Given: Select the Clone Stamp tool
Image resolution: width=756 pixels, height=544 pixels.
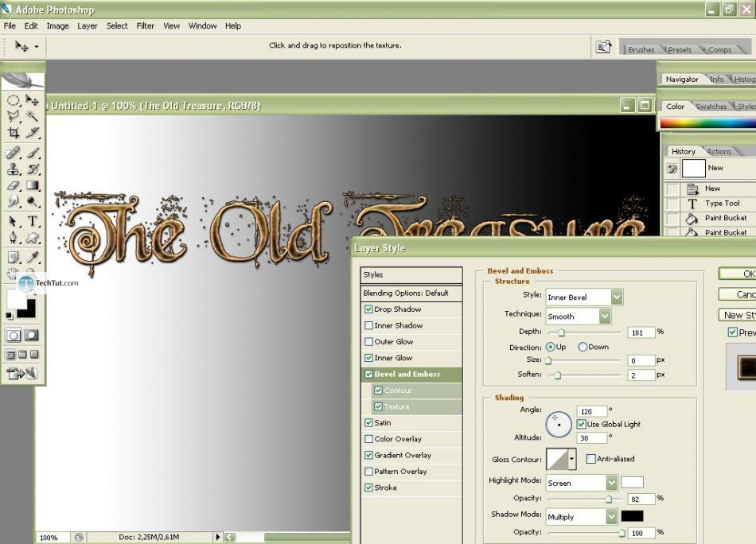Looking at the screenshot, I should (x=14, y=169).
